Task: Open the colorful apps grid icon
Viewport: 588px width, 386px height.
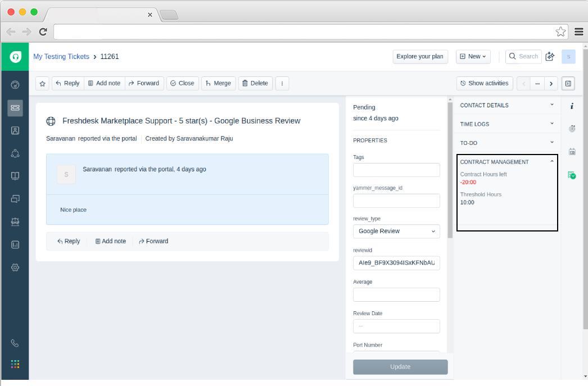Action: click(x=15, y=364)
